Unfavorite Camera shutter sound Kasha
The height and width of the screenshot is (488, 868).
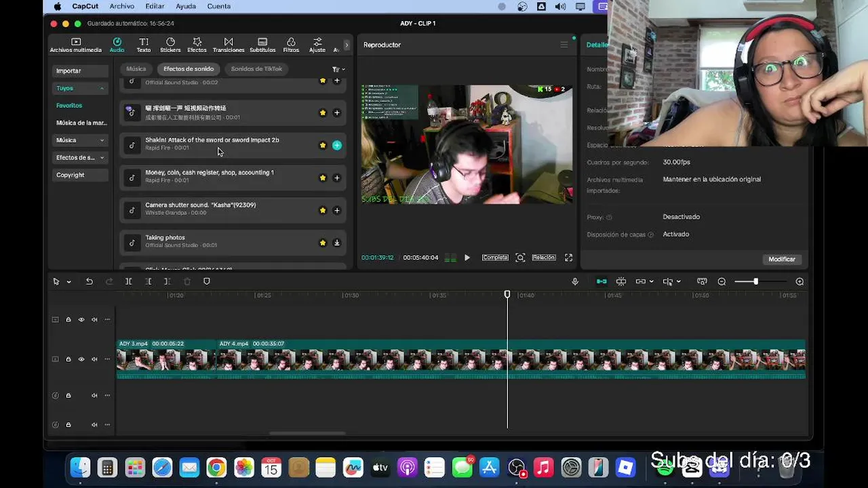(x=323, y=210)
